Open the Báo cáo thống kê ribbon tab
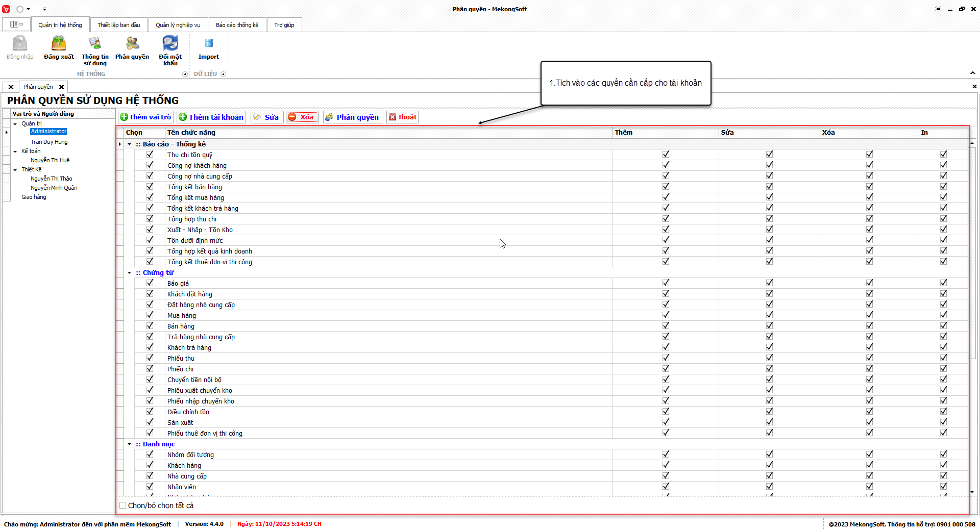980x530 pixels. [237, 25]
